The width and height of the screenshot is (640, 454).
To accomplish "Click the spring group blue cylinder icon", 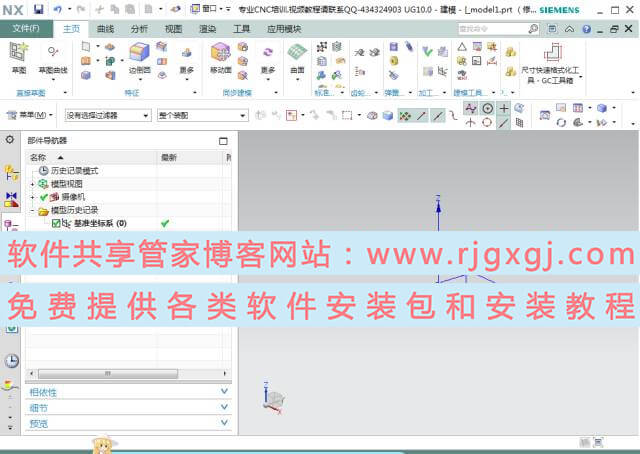I will 393,47.
